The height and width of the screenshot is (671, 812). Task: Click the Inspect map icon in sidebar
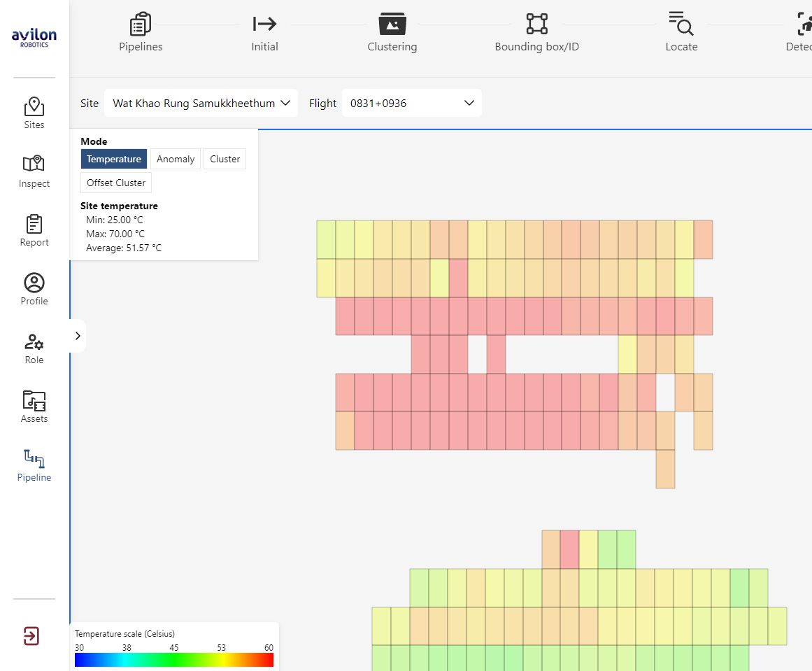(34, 164)
